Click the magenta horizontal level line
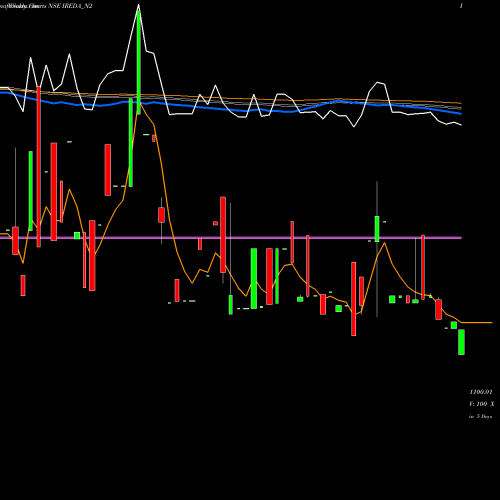Screen dimensions: 500x500 point(231,238)
